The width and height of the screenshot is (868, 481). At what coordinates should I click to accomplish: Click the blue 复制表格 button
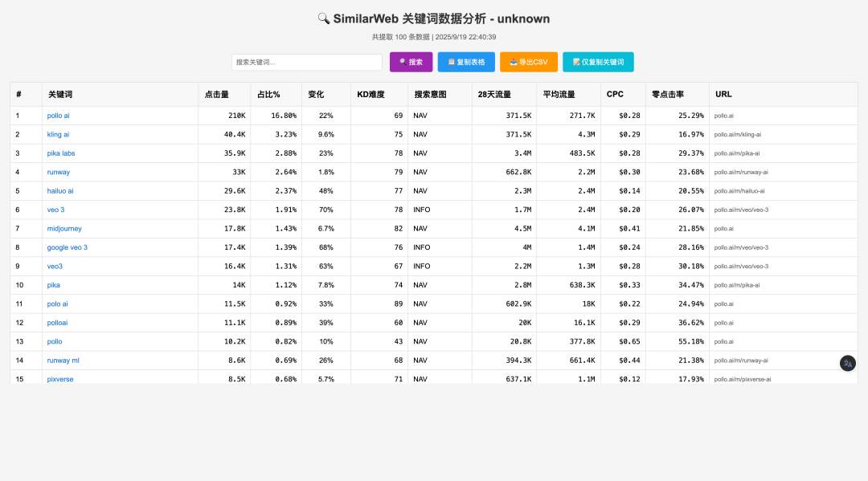pos(466,62)
